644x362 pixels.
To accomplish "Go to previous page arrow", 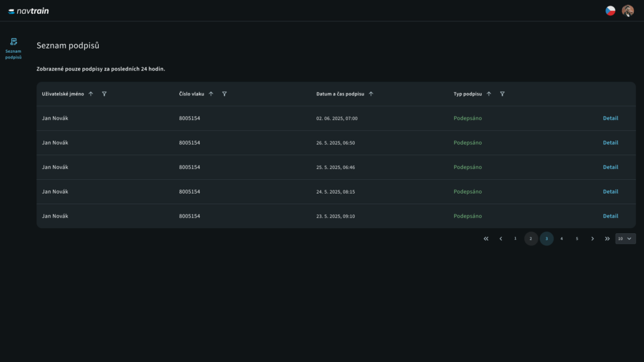I will pos(501,239).
